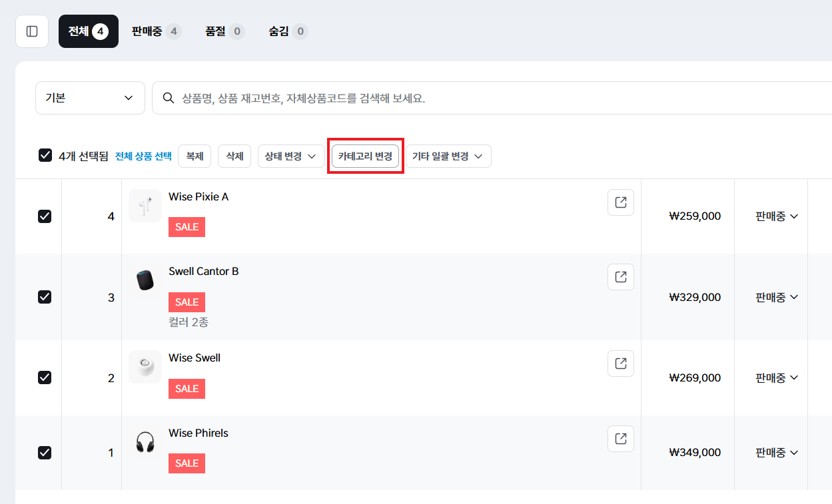
Task: Switch to the 품절 tab
Action: (x=225, y=31)
